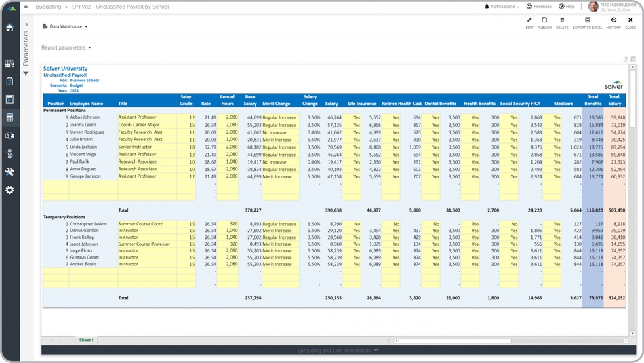Screen dimensions: 644x363
Task: Publish the report
Action: point(544,23)
